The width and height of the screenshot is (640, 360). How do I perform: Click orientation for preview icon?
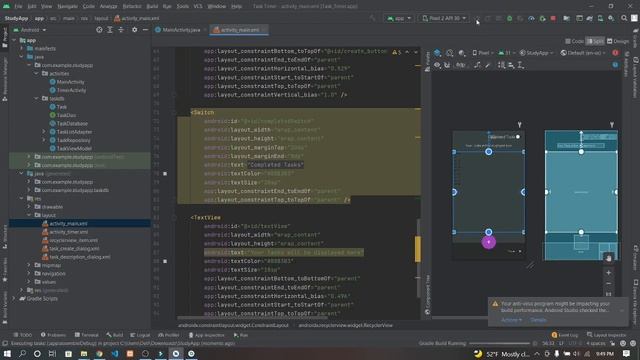(x=450, y=53)
